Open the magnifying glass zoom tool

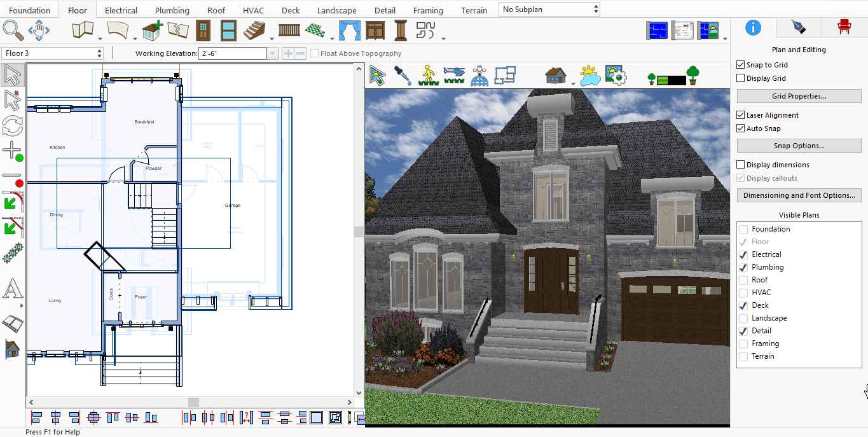click(13, 30)
